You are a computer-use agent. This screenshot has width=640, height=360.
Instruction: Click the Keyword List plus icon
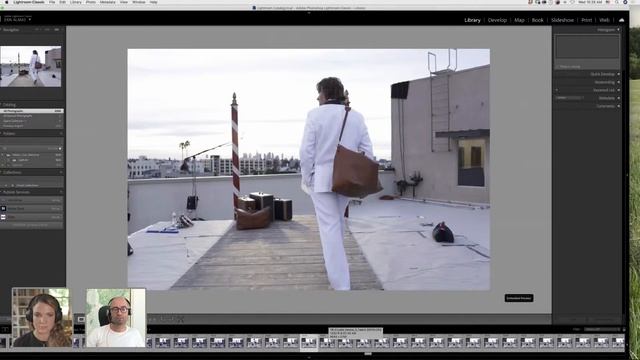coord(557,90)
